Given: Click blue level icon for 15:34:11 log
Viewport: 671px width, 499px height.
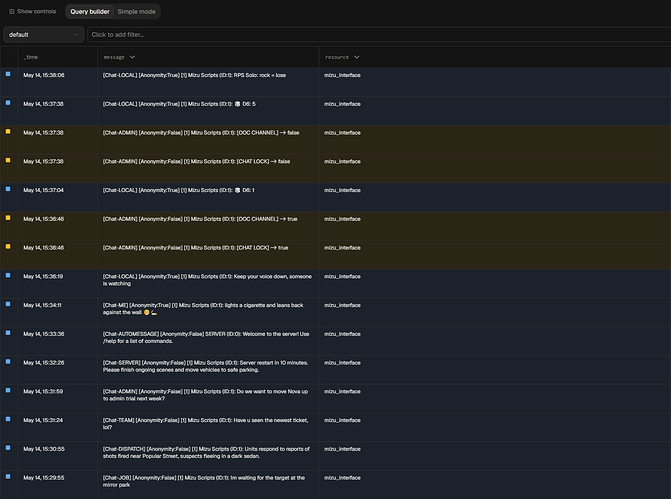Looking at the screenshot, I should pos(8,304).
